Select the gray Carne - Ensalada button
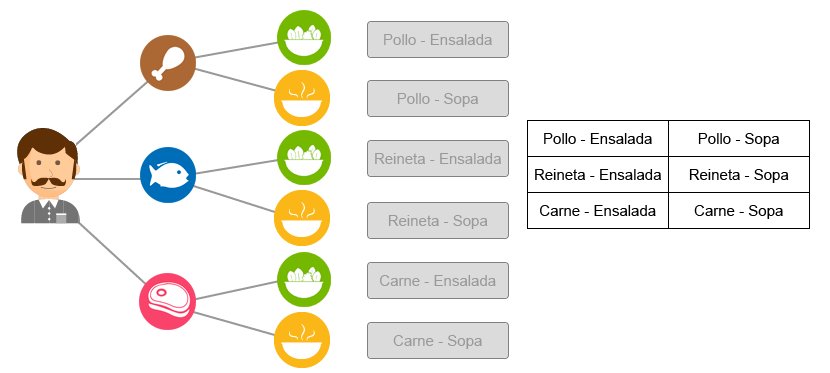Viewport: 830px width, 373px height. click(438, 280)
